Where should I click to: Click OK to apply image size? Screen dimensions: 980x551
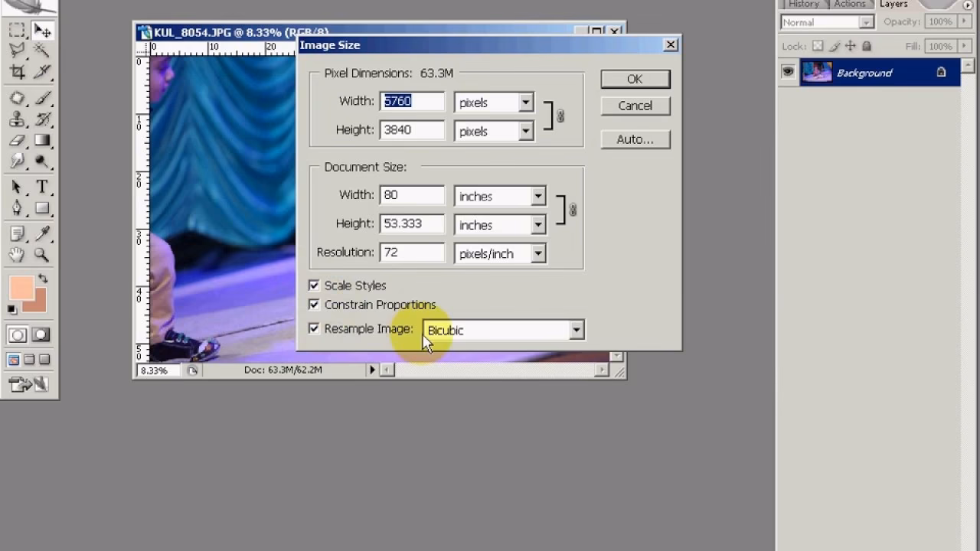pyautogui.click(x=635, y=79)
